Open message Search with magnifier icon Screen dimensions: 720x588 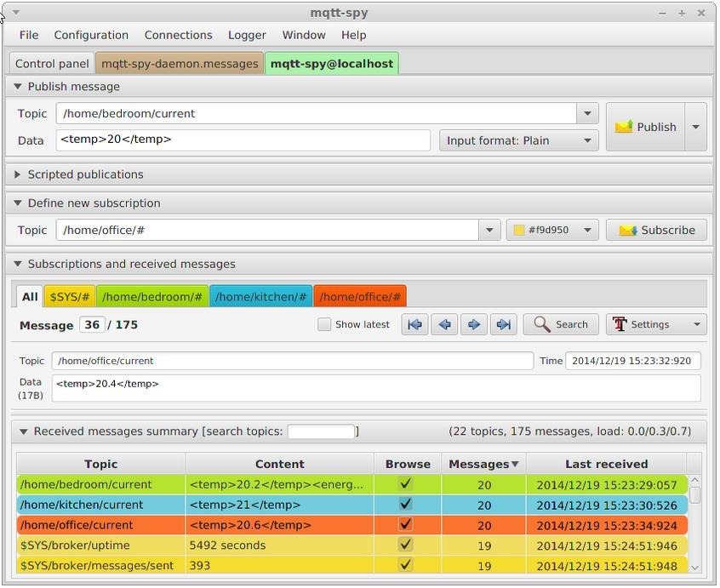click(x=561, y=324)
